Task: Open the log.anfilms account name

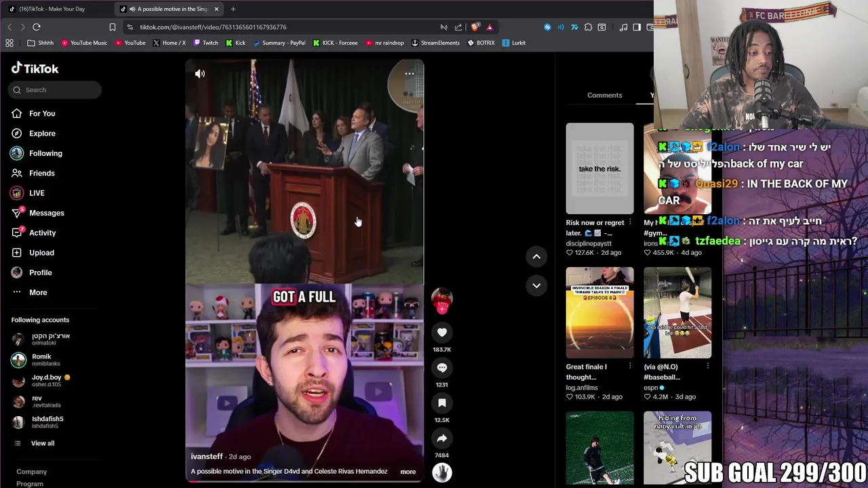Action: (x=582, y=388)
